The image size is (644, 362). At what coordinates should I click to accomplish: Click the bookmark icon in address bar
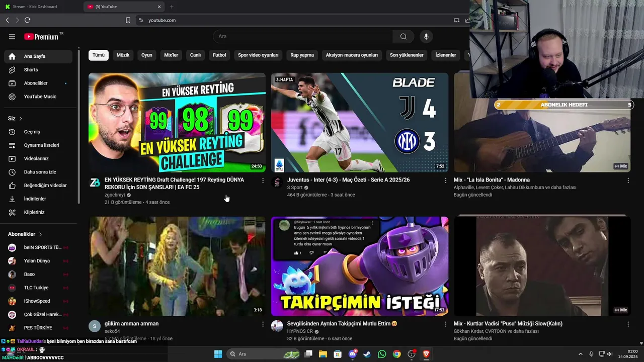point(128,20)
